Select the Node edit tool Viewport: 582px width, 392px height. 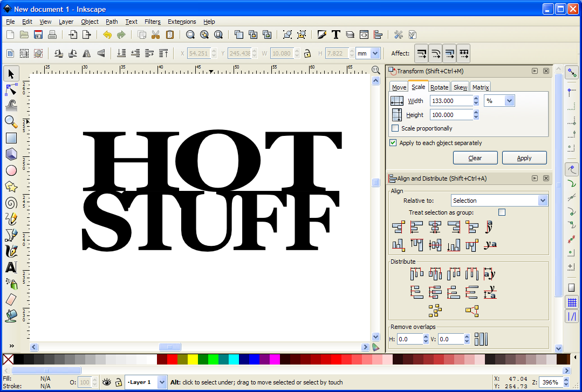point(11,90)
